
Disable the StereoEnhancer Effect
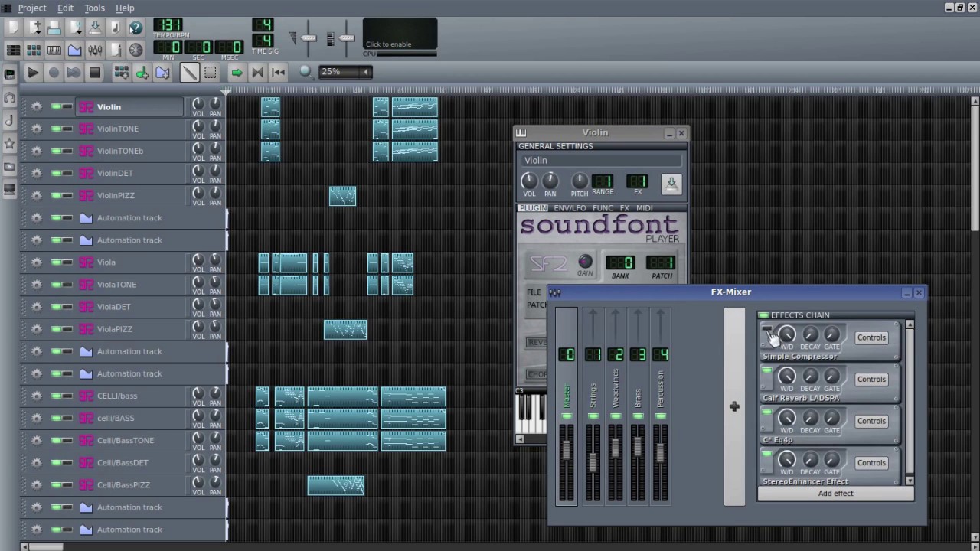[766, 454]
